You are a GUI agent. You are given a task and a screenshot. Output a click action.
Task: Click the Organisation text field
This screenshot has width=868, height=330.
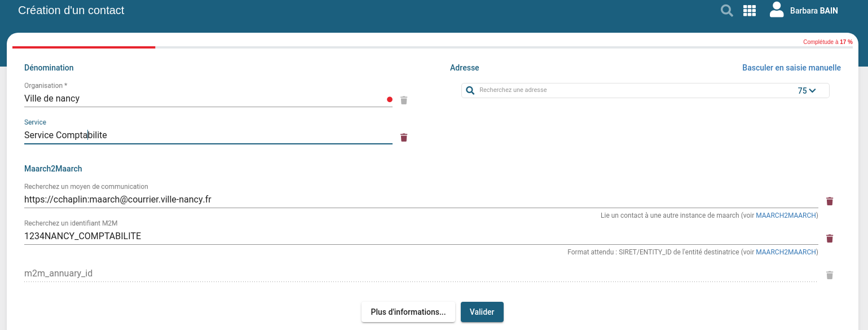coord(203,99)
